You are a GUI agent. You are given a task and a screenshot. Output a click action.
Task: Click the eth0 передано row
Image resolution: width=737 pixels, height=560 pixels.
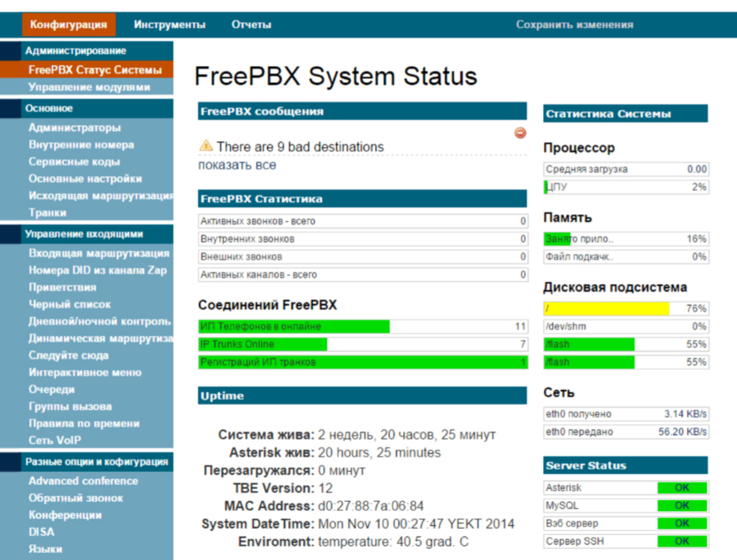point(626,432)
